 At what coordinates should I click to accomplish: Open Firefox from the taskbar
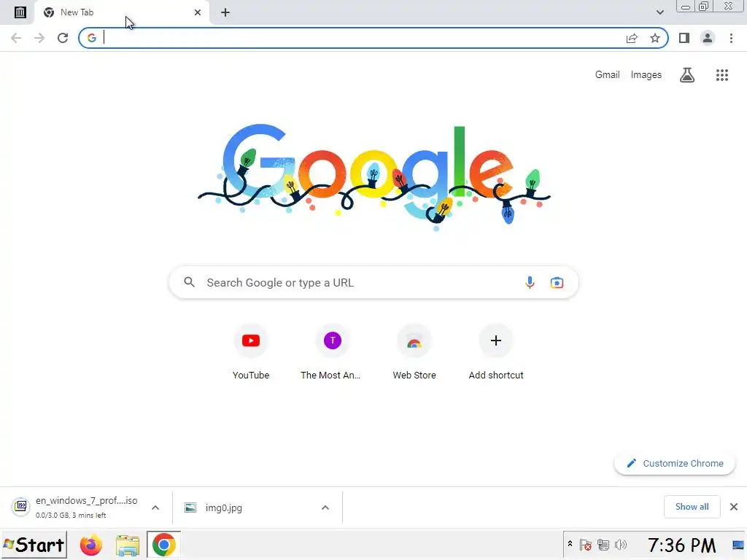coord(91,545)
